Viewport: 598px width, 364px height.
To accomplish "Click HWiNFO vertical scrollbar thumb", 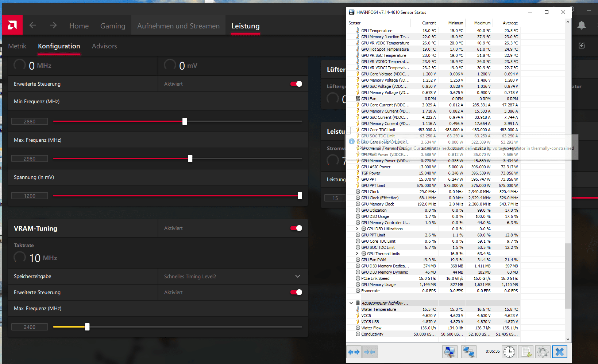I will 568,276.
